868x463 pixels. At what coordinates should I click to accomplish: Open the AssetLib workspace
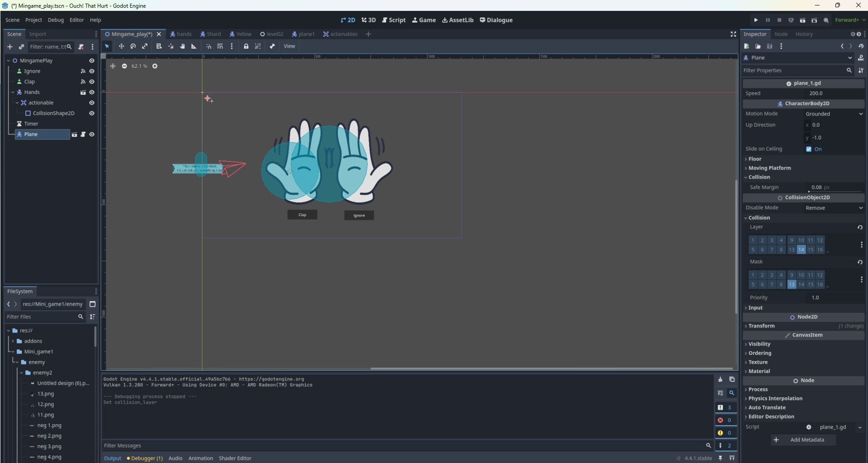pos(458,20)
